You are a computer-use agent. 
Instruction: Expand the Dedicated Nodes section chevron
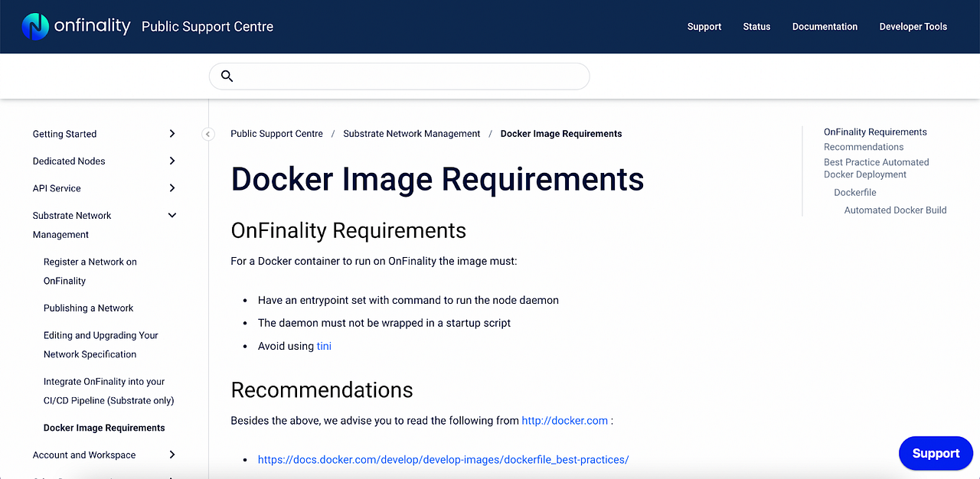coord(172,161)
